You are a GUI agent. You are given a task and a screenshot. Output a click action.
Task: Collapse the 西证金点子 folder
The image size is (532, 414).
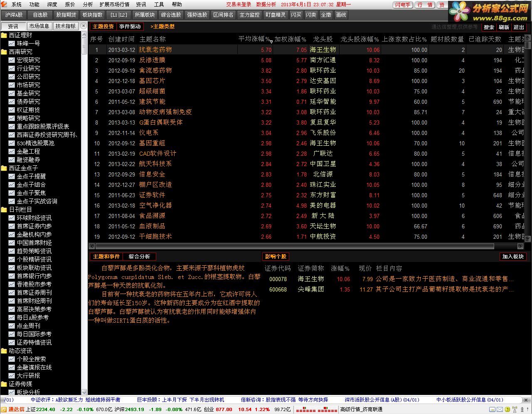coord(4,168)
